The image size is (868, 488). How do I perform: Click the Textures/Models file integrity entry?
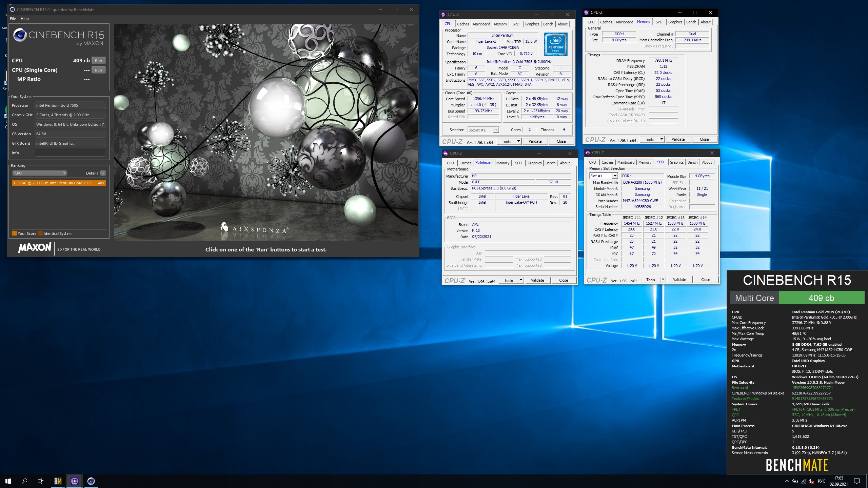pos(745,399)
